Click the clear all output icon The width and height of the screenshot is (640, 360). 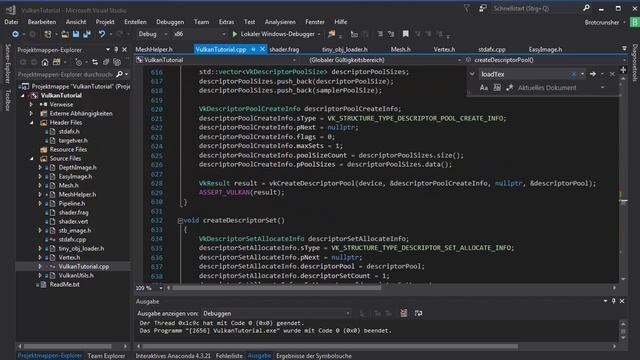[404, 313]
